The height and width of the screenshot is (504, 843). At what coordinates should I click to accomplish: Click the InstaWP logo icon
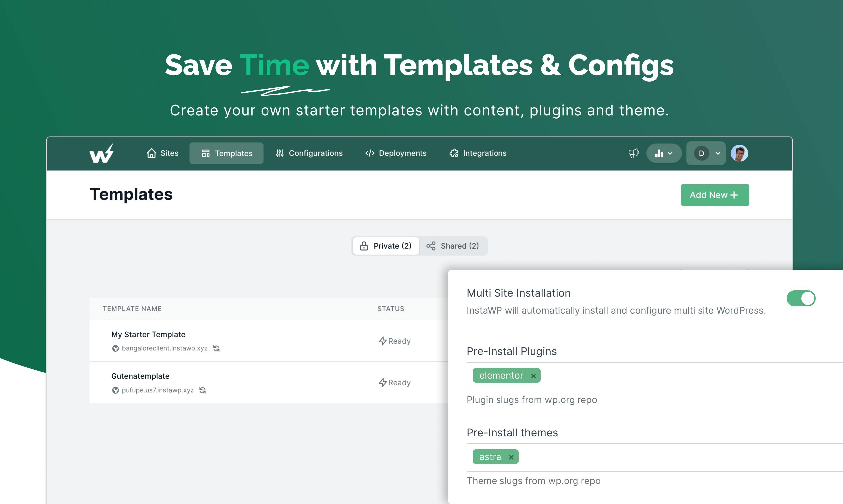(101, 153)
